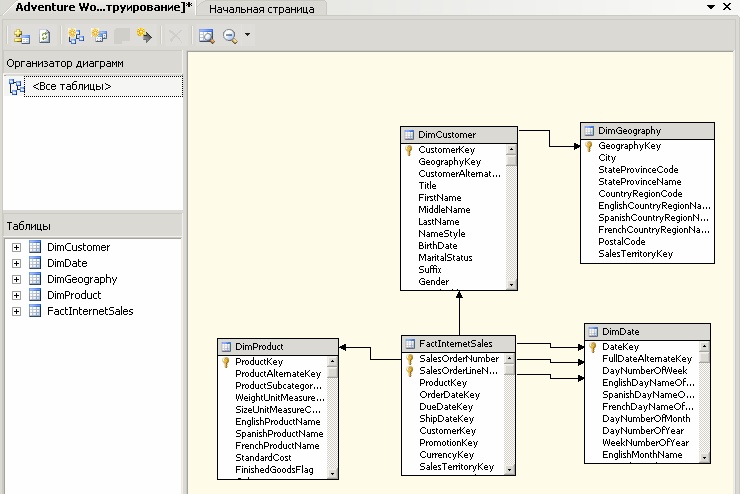Viewport: 740px width, 494px height.
Task: Click the table icon of DimProduct in Таблицы
Action: click(35, 295)
